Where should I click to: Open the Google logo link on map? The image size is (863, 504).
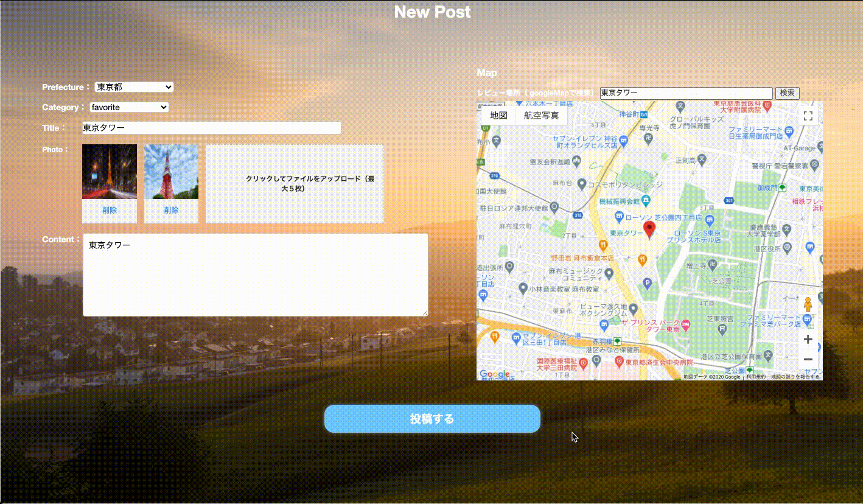495,374
